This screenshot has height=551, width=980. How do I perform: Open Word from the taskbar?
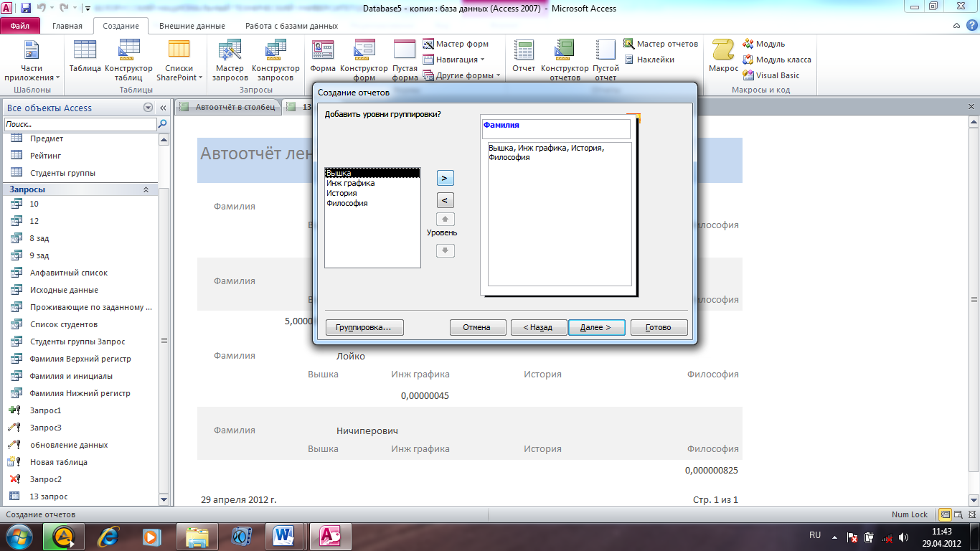pyautogui.click(x=284, y=536)
